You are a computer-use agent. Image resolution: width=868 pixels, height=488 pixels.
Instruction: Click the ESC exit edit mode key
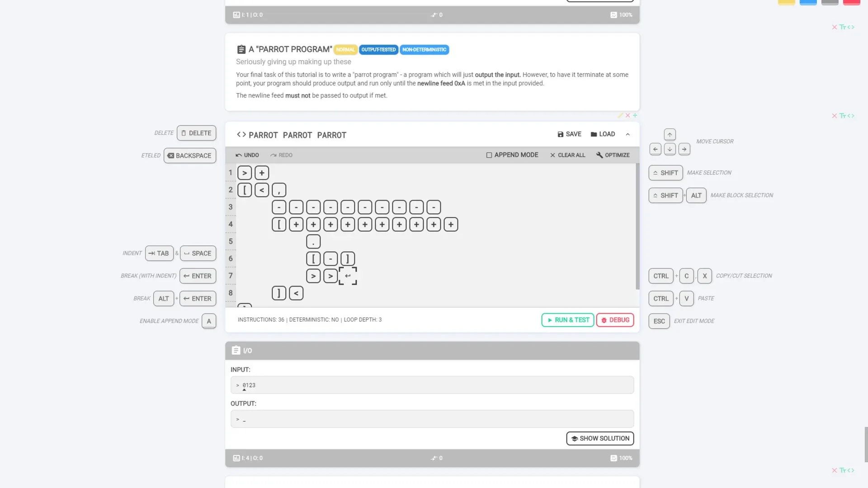point(659,321)
